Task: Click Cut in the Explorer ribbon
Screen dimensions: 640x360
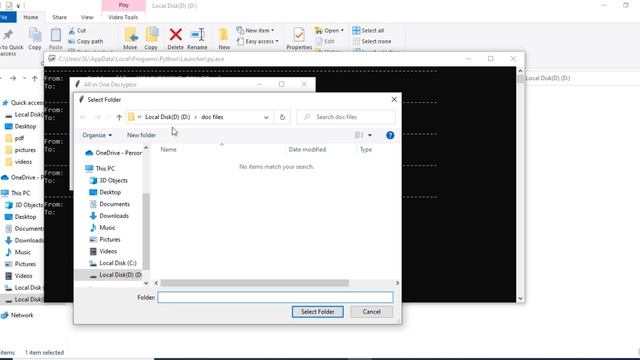Action: [77, 31]
